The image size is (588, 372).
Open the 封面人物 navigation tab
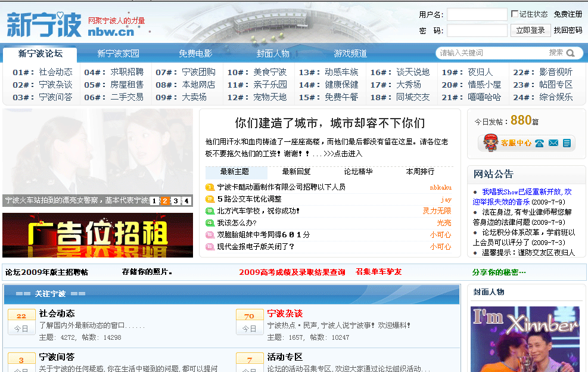pyautogui.click(x=273, y=54)
